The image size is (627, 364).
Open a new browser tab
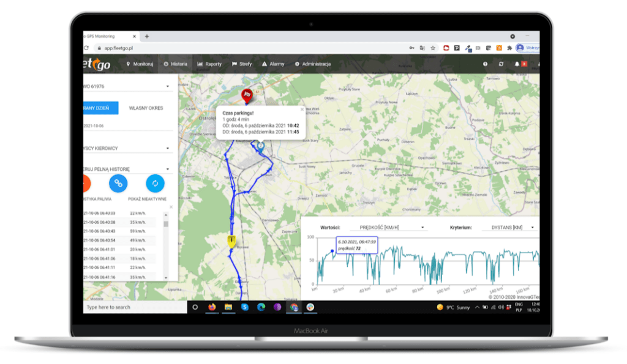pyautogui.click(x=147, y=36)
